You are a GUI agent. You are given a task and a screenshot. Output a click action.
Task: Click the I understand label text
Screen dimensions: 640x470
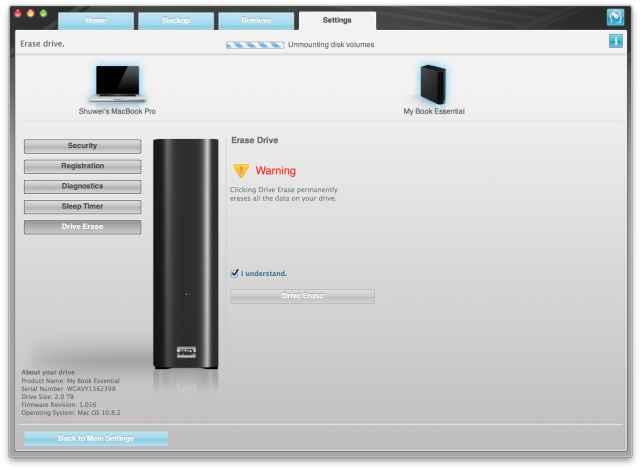pyautogui.click(x=264, y=273)
